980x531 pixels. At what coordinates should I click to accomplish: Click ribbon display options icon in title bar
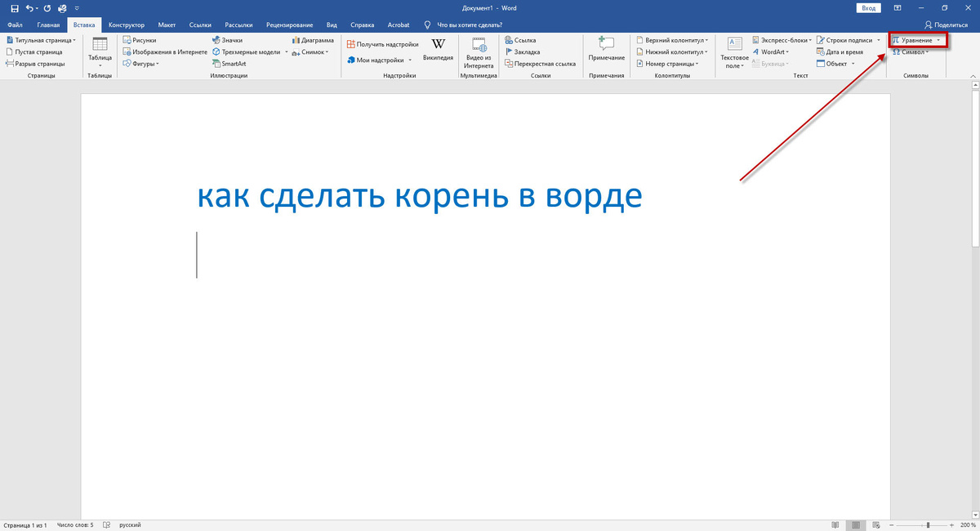click(x=898, y=8)
